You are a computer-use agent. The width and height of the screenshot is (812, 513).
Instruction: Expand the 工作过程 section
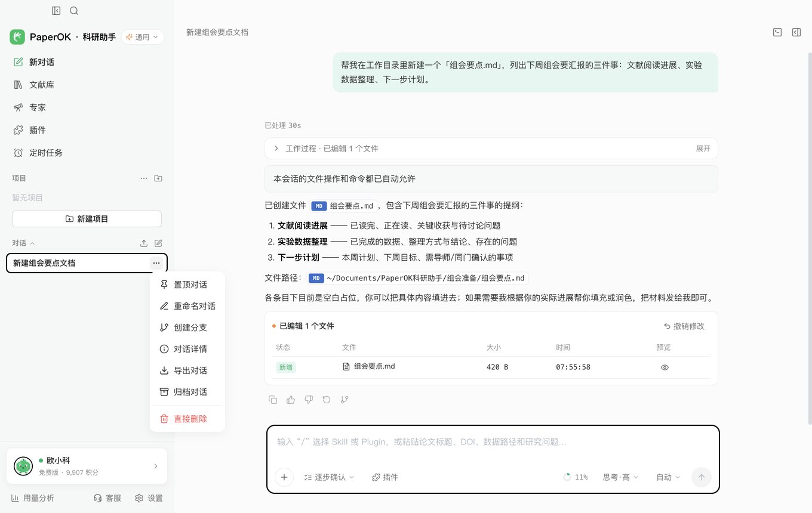pos(491,149)
